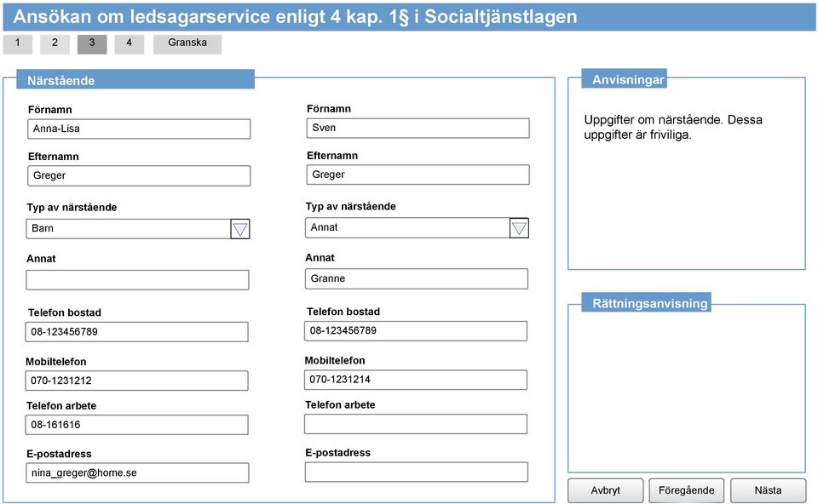
Task: Click the Avbryt button
Action: [x=606, y=490]
